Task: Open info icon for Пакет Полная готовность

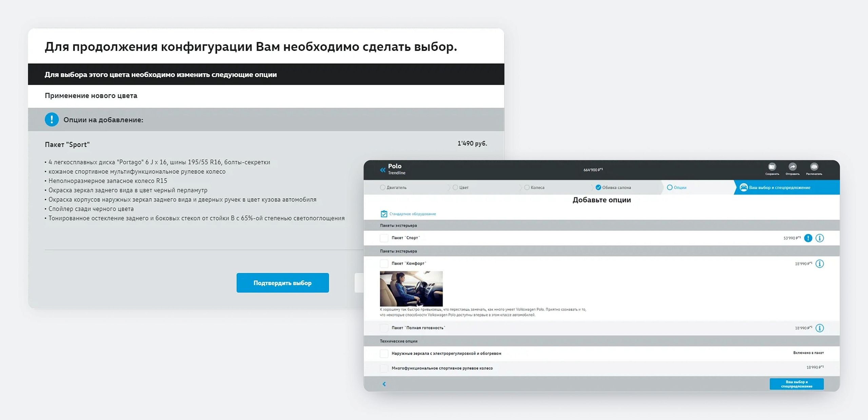Action: (820, 328)
